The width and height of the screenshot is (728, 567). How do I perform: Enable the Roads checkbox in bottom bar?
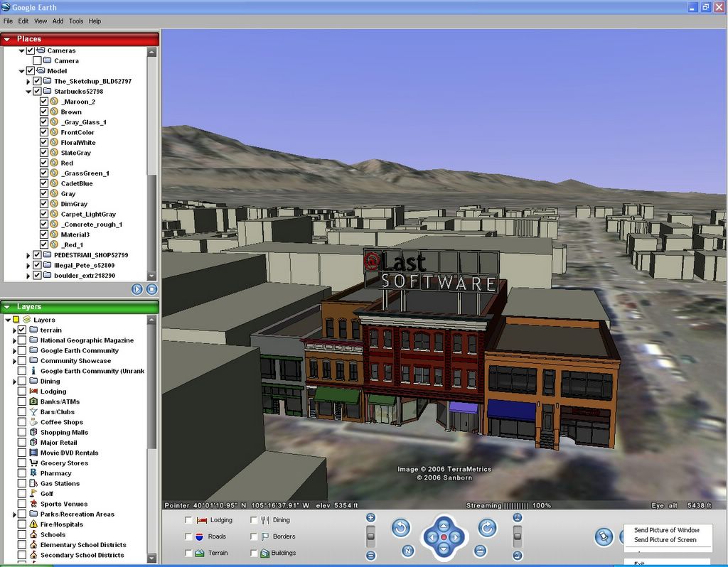point(188,536)
